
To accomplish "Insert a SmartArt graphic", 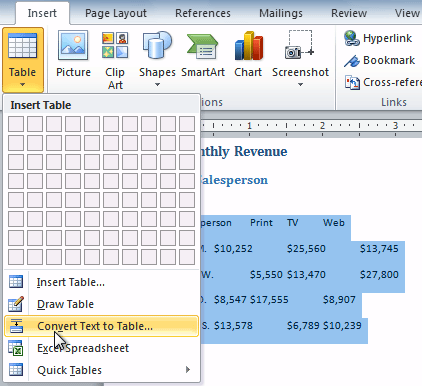I will tap(203, 55).
